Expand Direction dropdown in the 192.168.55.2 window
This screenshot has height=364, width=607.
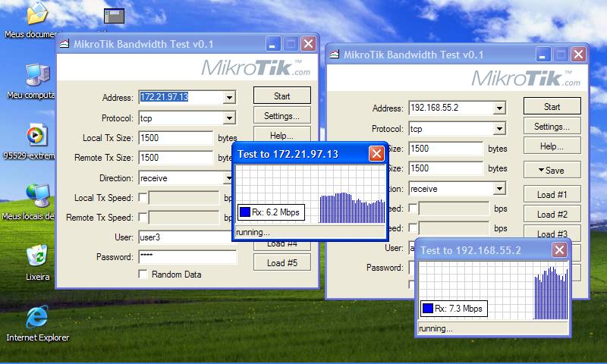pyautogui.click(x=498, y=189)
